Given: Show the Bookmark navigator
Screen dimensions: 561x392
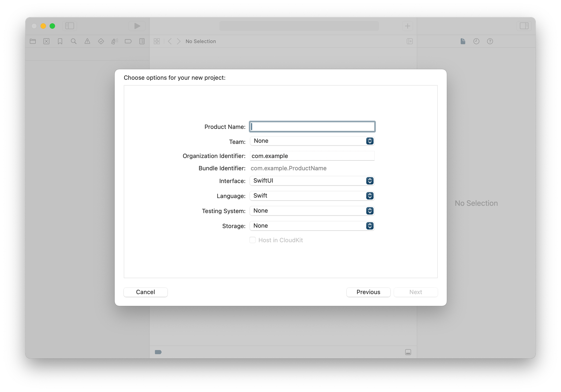Looking at the screenshot, I should (59, 41).
